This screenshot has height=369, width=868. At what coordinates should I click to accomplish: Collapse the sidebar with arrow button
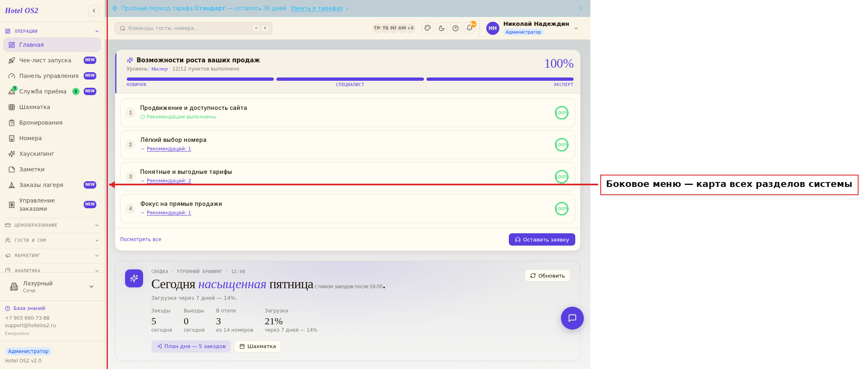click(94, 11)
